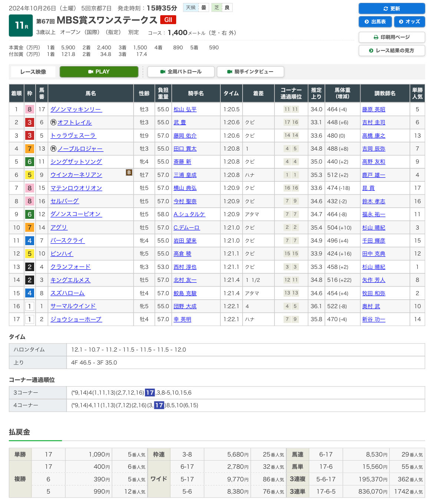Open horse スズハローム link
The width and height of the screenshot is (434, 504).
(x=68, y=293)
